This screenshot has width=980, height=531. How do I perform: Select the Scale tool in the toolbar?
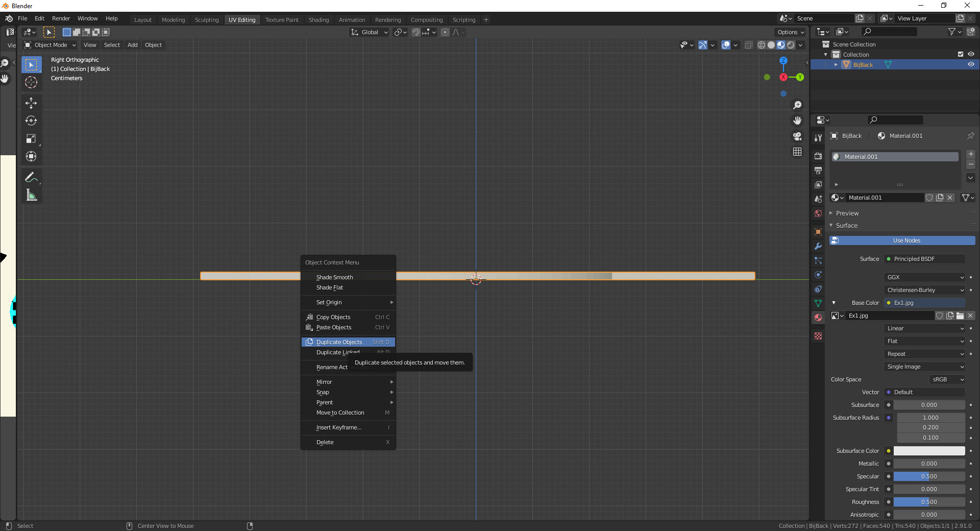31,139
